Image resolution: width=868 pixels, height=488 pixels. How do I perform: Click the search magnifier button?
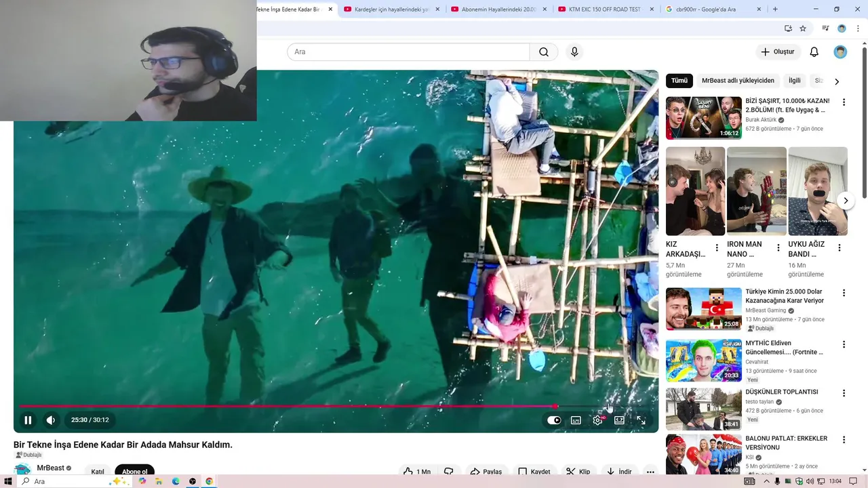pyautogui.click(x=544, y=52)
